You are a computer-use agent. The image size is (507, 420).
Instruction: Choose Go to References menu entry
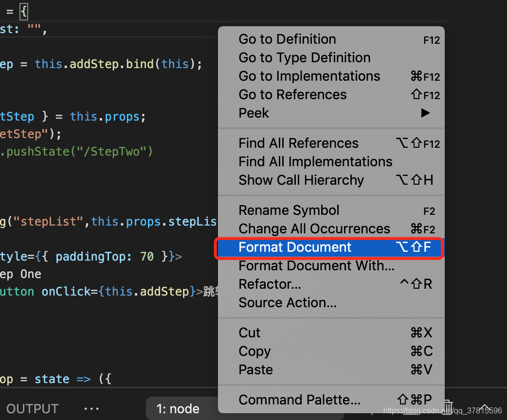pos(292,95)
